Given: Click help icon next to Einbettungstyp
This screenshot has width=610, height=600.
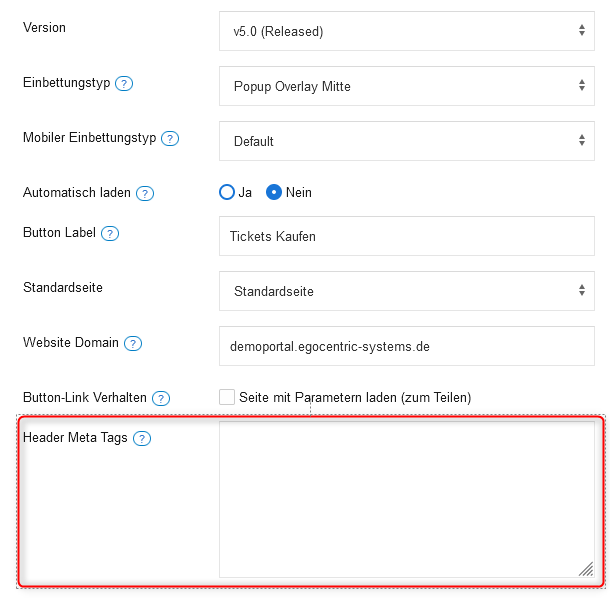Looking at the screenshot, I should click(x=124, y=83).
